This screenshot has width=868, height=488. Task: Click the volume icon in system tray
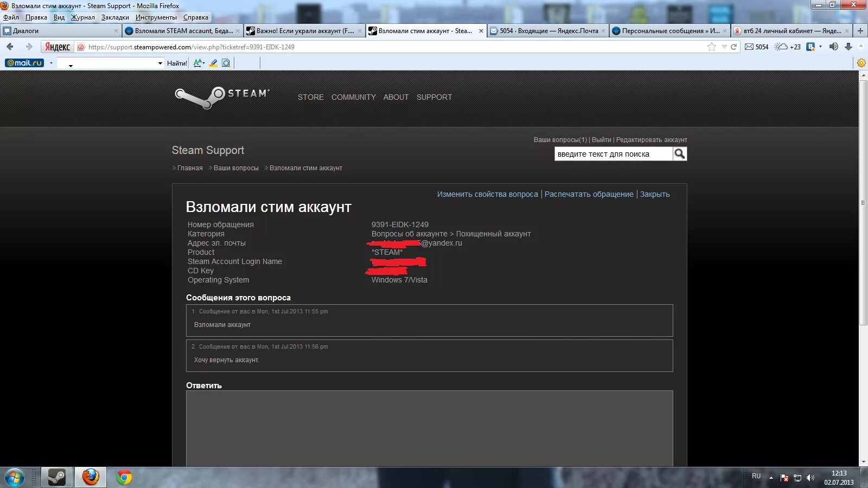810,478
